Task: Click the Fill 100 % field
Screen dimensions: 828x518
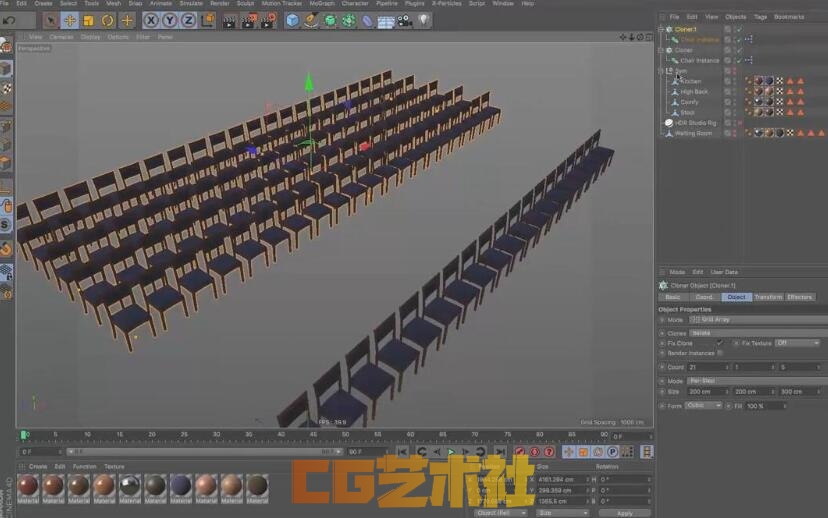Action: tap(766, 406)
